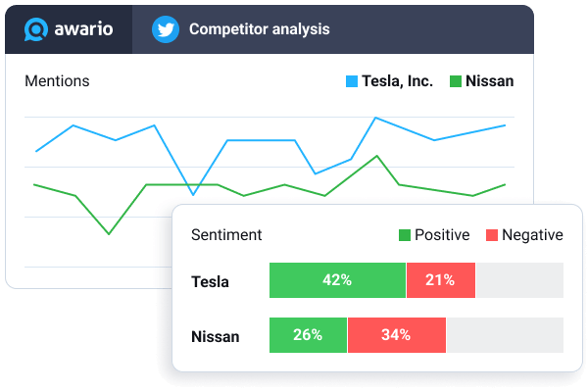Toggle the Nissan series legend label
This screenshot has width=588, height=392.
[x=490, y=81]
